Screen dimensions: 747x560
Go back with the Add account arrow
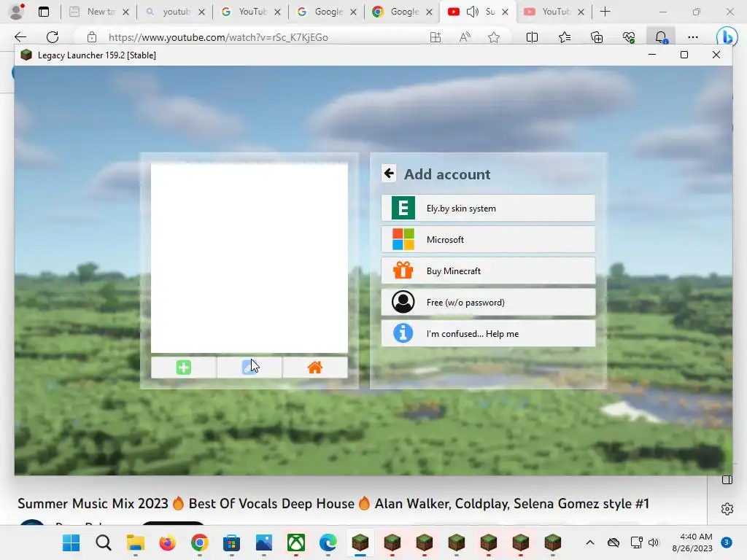point(389,174)
